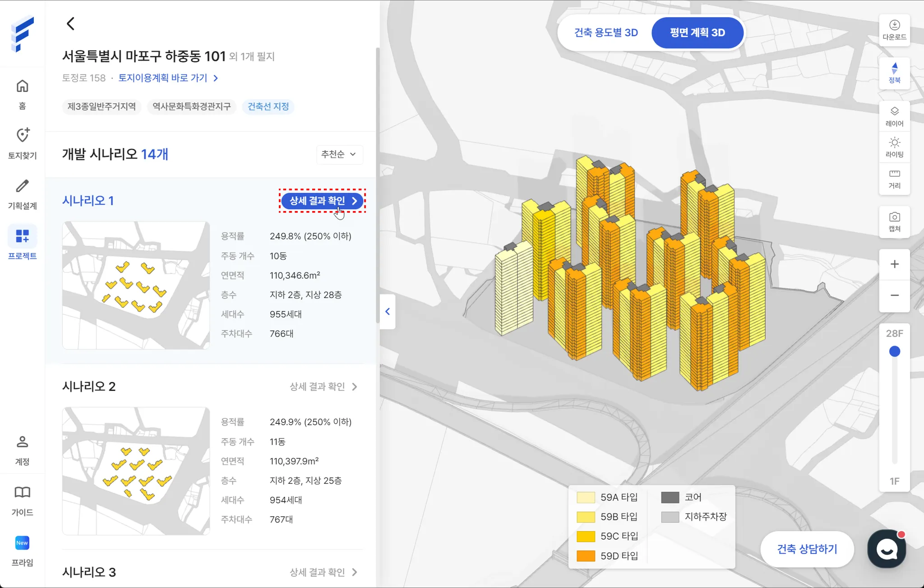Screen dimensions: 924x588
Task: Click the floor level slider handle at 28F
Action: (x=894, y=351)
